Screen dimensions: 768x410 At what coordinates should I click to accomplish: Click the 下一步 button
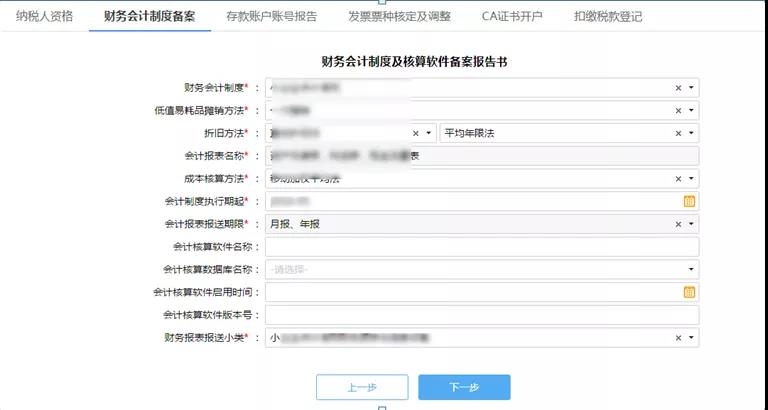[464, 387]
